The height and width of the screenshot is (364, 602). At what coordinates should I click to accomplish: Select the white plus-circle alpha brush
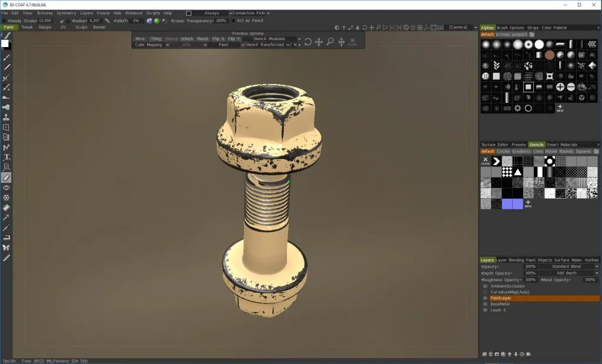(x=560, y=87)
